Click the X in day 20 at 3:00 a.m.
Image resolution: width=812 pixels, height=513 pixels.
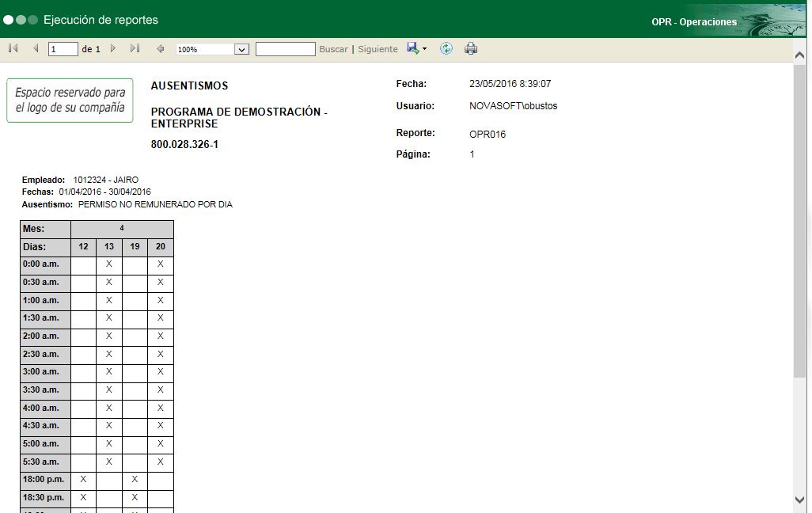pyautogui.click(x=161, y=372)
